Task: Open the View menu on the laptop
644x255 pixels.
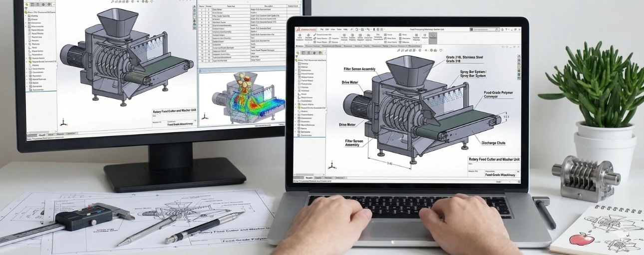Action: point(332,29)
